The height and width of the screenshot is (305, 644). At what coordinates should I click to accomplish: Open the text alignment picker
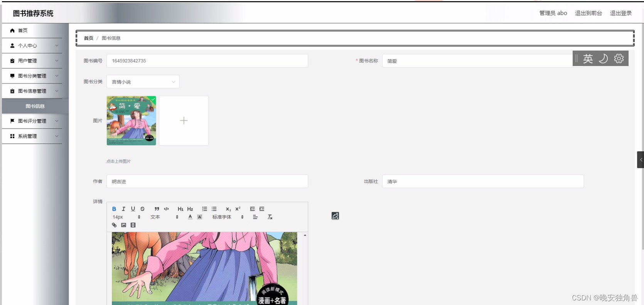[255, 217]
